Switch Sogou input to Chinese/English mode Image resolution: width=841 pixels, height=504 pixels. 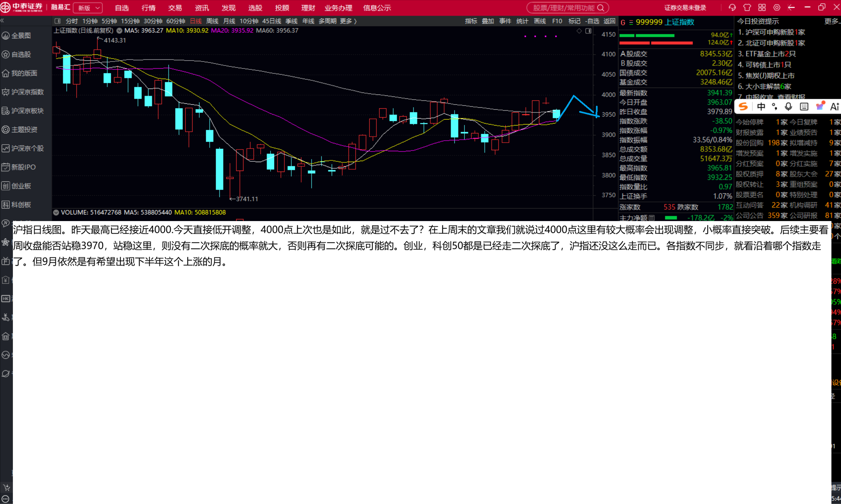click(x=761, y=107)
